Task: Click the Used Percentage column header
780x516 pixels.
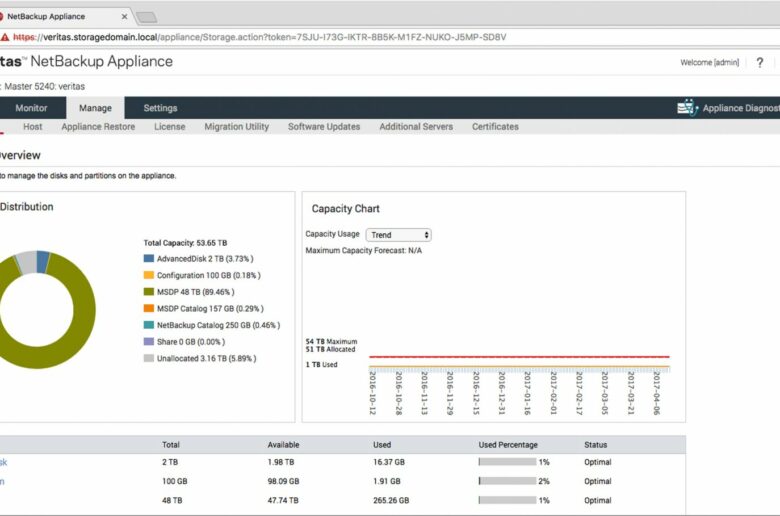Action: 508,445
